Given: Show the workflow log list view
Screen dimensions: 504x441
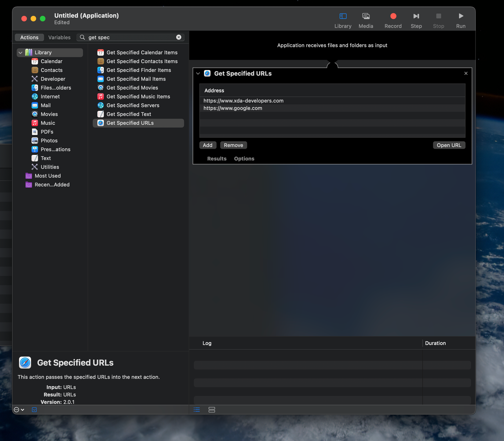Looking at the screenshot, I should point(197,410).
